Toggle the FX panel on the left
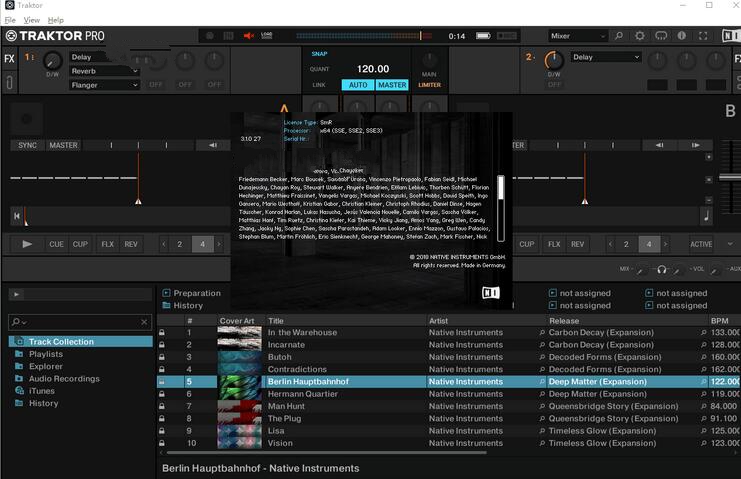This screenshot has height=479, width=741. tap(9, 59)
